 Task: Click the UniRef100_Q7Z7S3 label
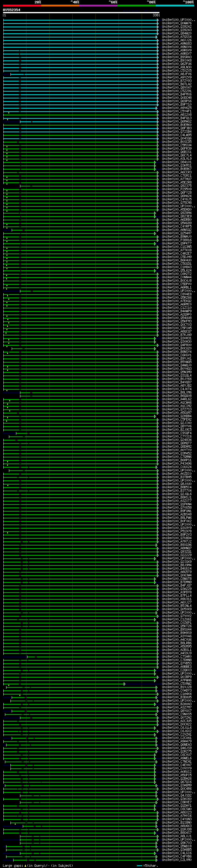point(177,410)
